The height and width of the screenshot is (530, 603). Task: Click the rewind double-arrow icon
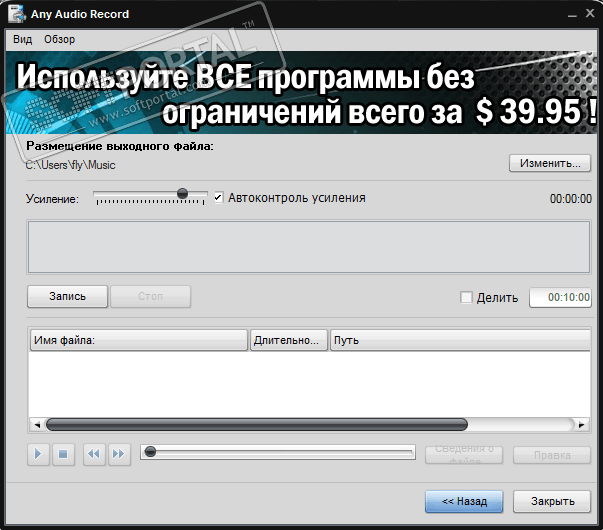click(94, 454)
